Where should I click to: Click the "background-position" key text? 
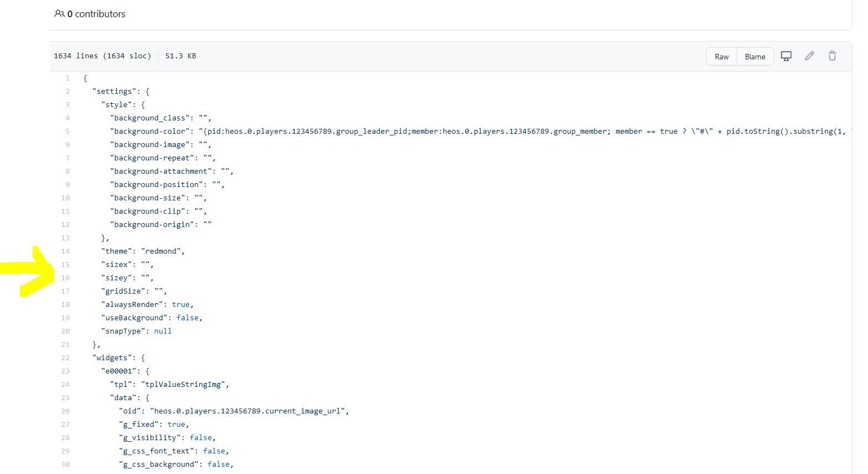pyautogui.click(x=156, y=185)
